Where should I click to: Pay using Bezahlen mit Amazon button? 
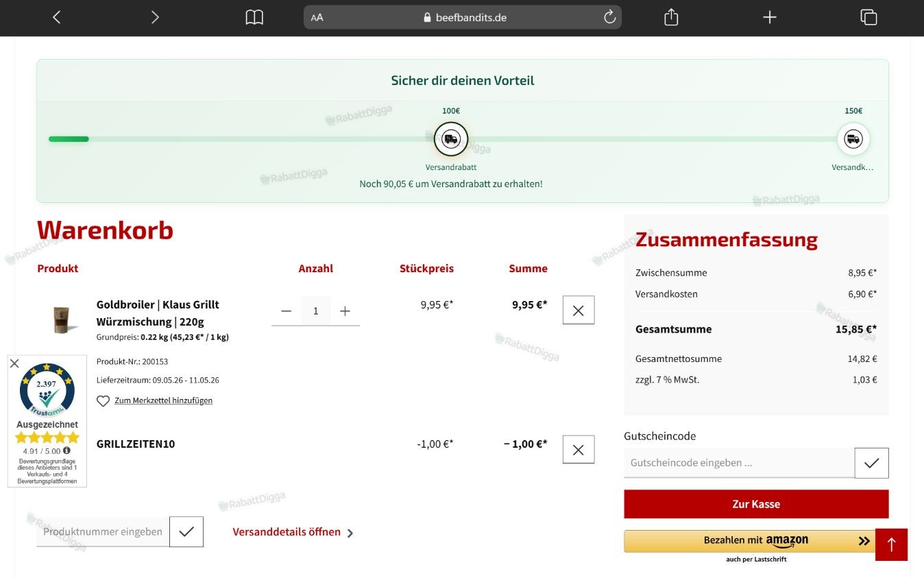coord(749,541)
